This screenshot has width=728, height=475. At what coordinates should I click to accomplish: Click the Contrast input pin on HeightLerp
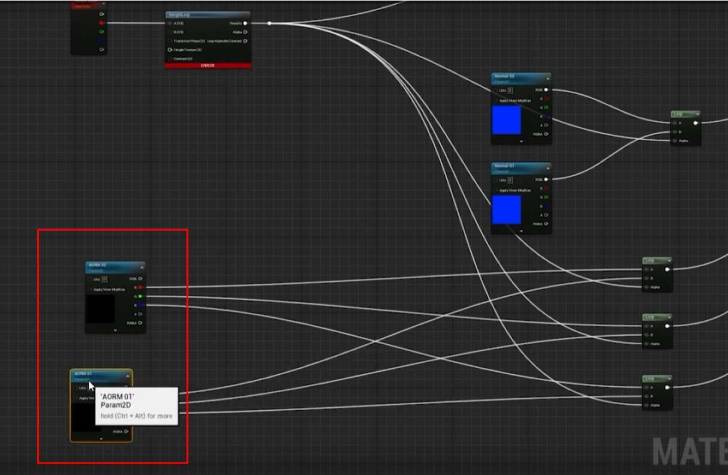click(170, 59)
